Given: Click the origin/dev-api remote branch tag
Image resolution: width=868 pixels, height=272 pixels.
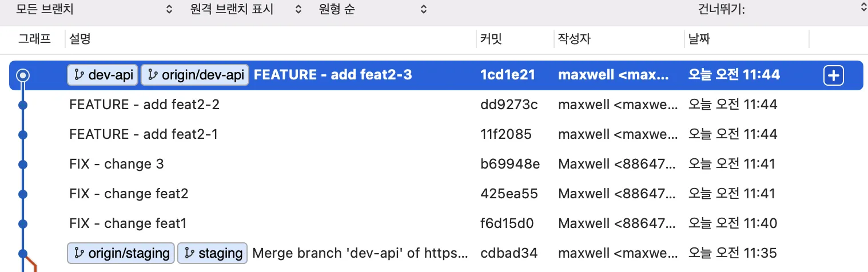Looking at the screenshot, I should 195,75.
